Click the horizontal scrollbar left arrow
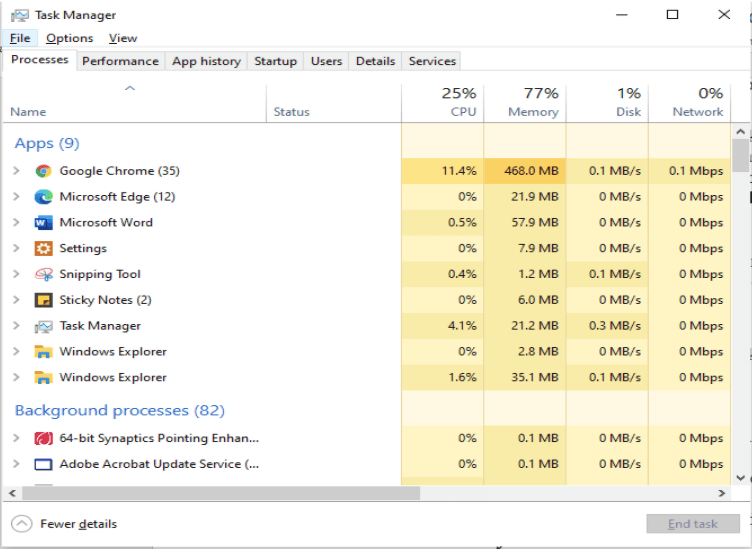The width and height of the screenshot is (752, 551). (12, 493)
